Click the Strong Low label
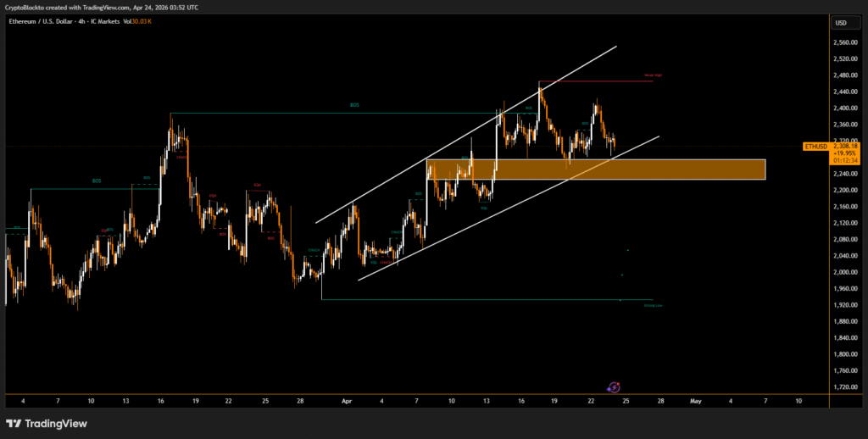The image size is (868, 439). [x=653, y=305]
